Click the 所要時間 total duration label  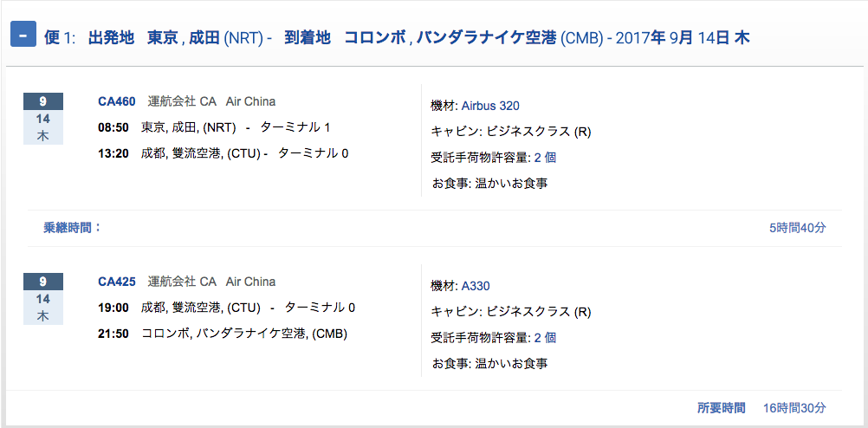click(721, 407)
